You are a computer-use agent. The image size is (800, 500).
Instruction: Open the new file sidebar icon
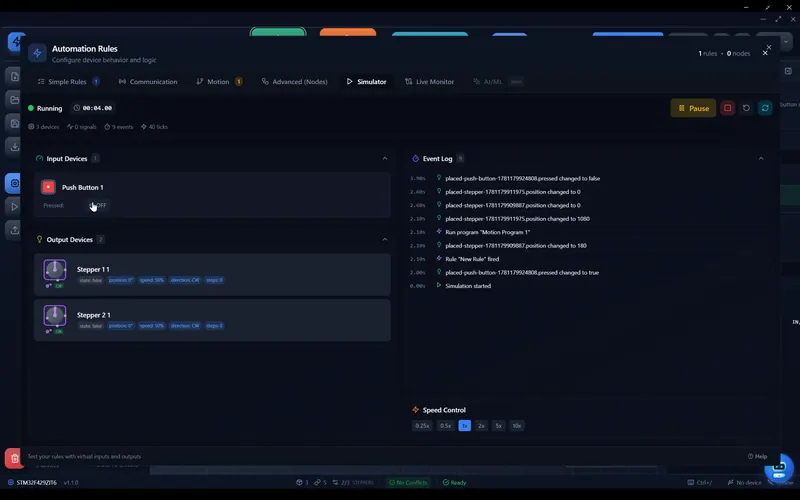(x=15, y=77)
